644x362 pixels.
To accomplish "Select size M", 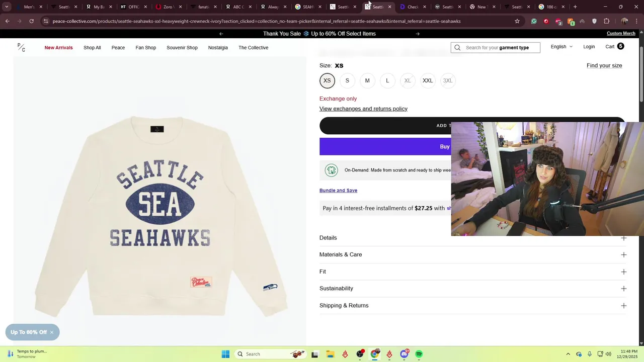I will pyautogui.click(x=367, y=80).
